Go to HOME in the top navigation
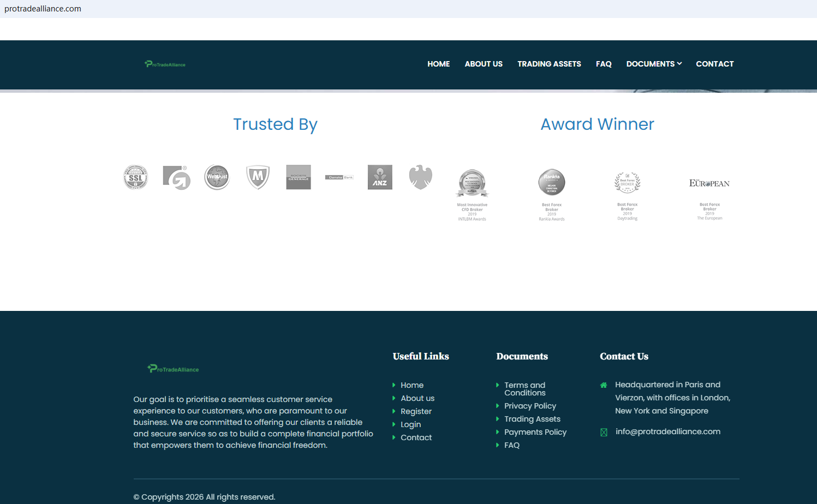This screenshot has height=504, width=817. coord(439,64)
